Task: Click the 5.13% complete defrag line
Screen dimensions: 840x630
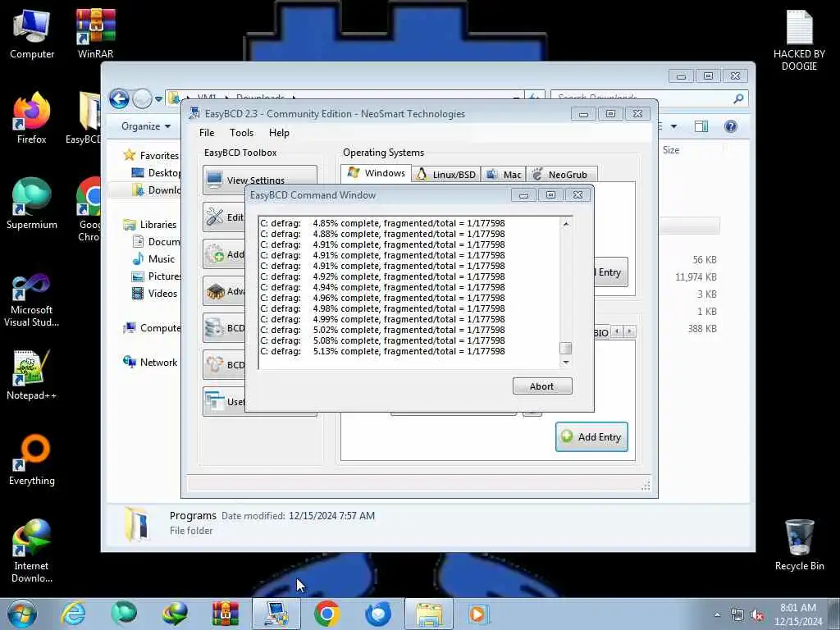Action: click(382, 351)
